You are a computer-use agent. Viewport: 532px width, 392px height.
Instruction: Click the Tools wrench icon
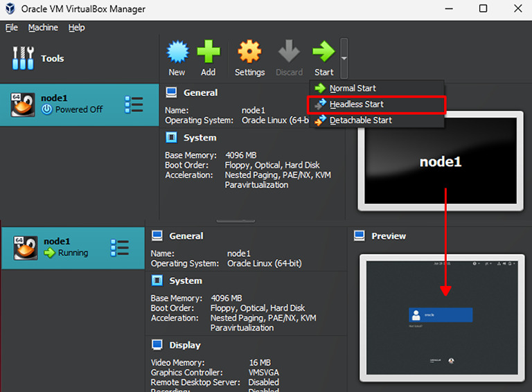(x=23, y=58)
